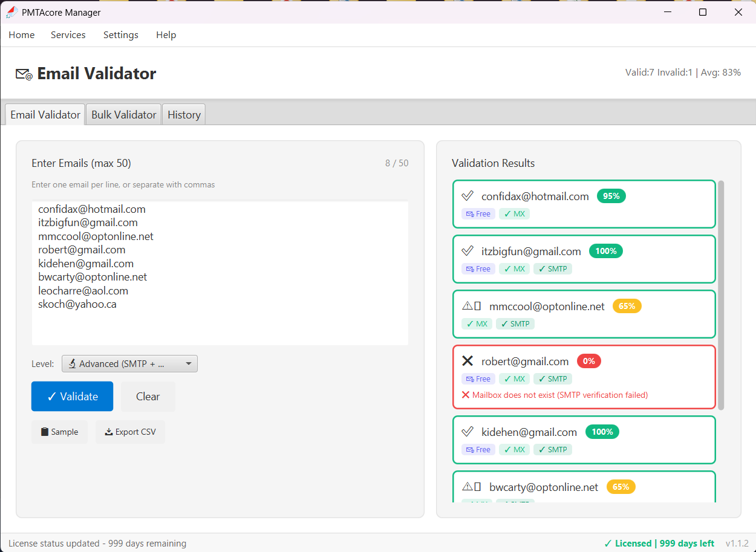Click the PMTAcore paper-plane logo in the title bar
This screenshot has height=552, width=756.
tap(10, 11)
